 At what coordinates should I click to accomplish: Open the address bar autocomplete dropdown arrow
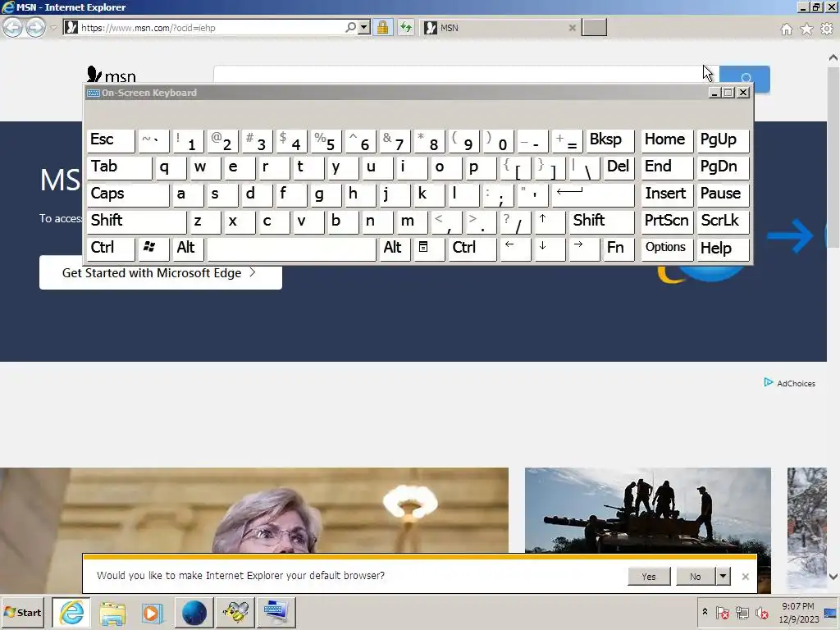[364, 27]
